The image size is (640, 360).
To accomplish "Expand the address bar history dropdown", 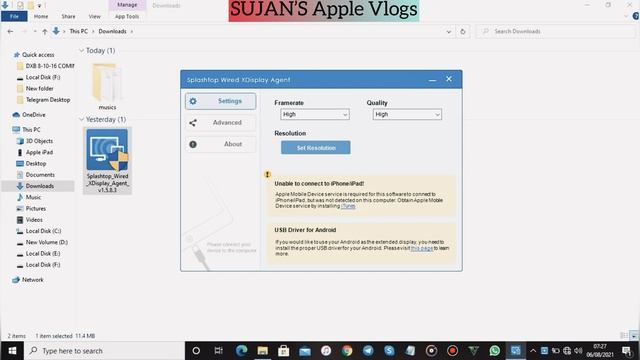I will coord(449,31).
